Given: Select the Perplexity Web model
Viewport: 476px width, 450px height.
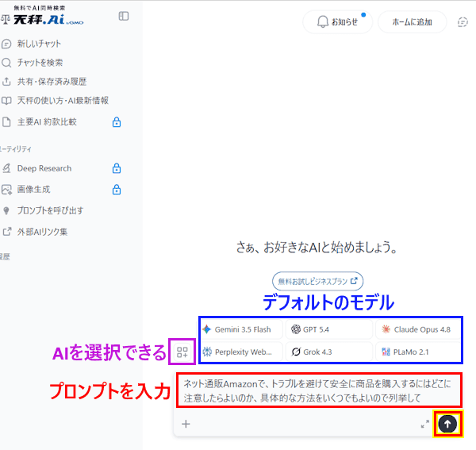Looking at the screenshot, I should [242, 352].
